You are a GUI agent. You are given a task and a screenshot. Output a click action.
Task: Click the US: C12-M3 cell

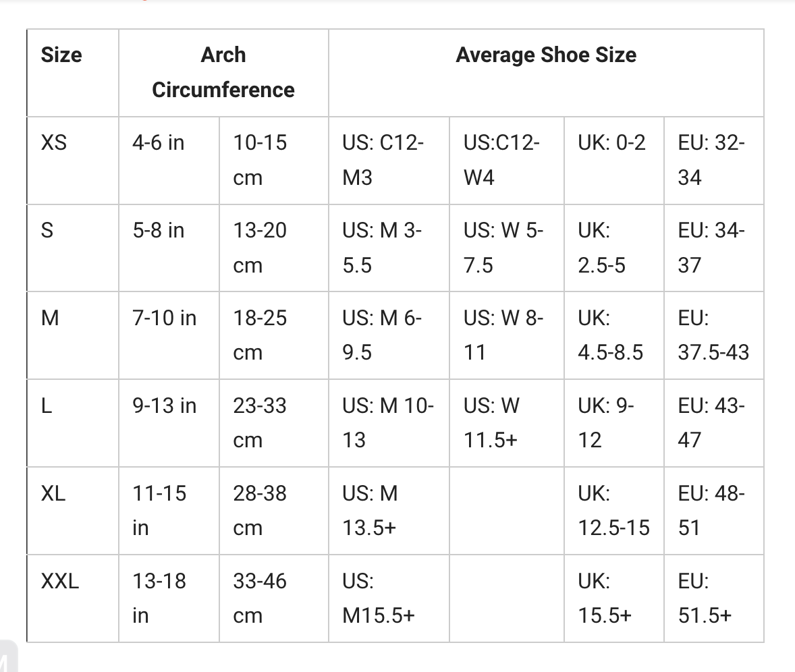pos(383,160)
